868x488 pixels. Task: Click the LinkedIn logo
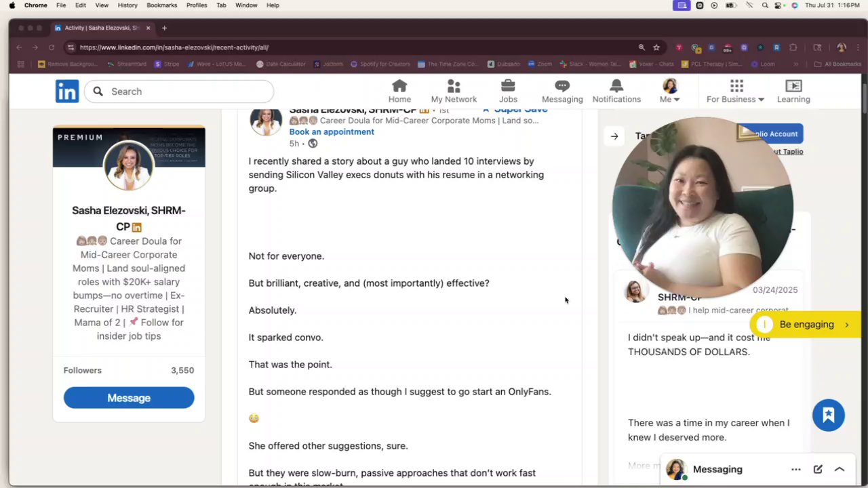coord(67,91)
